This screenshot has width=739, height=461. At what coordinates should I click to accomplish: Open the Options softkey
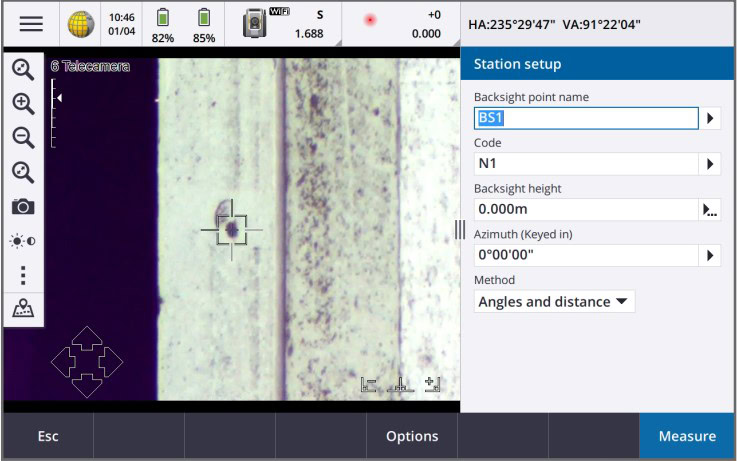pyautogui.click(x=412, y=436)
